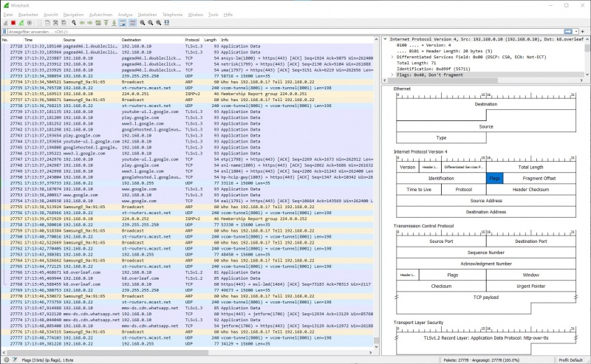The height and width of the screenshot is (364, 591).
Task: Click the go to specific packet icon
Action: tap(98, 23)
